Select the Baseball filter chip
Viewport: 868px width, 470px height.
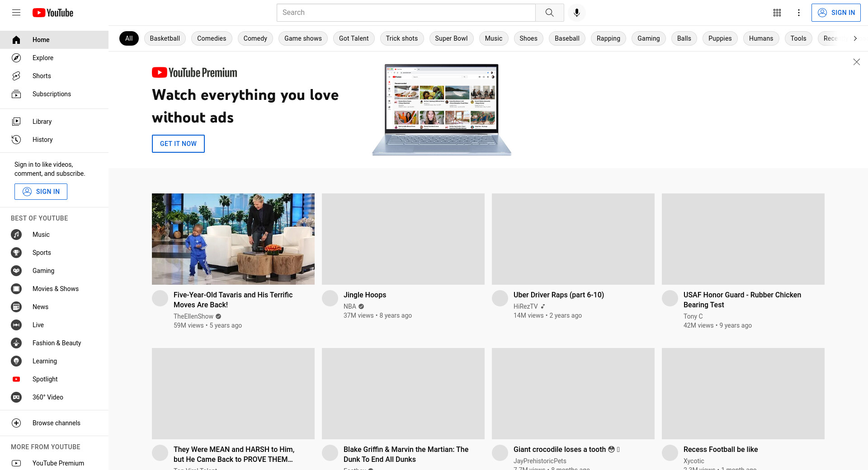[x=567, y=38]
